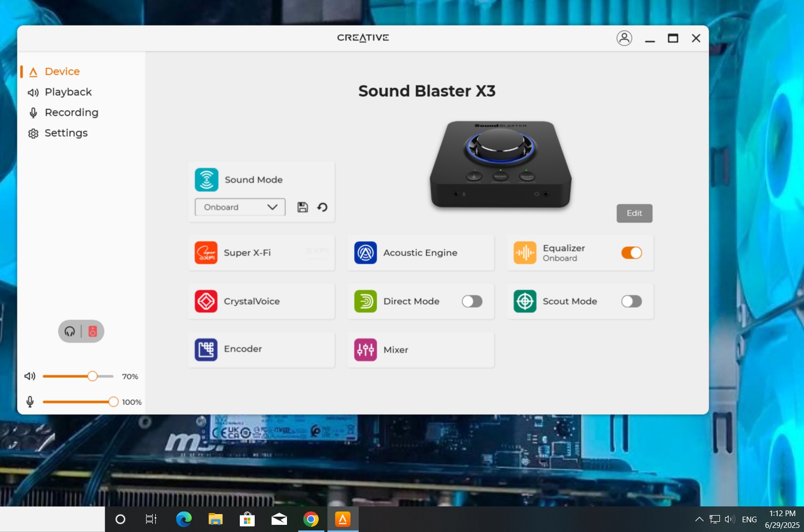Click the Edit button under device image
804x532 pixels.
pos(634,213)
